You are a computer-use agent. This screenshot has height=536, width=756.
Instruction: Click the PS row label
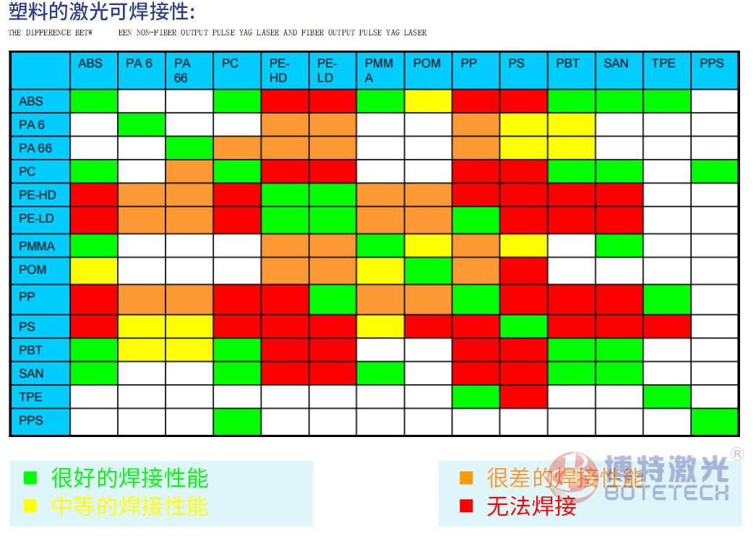(x=40, y=327)
